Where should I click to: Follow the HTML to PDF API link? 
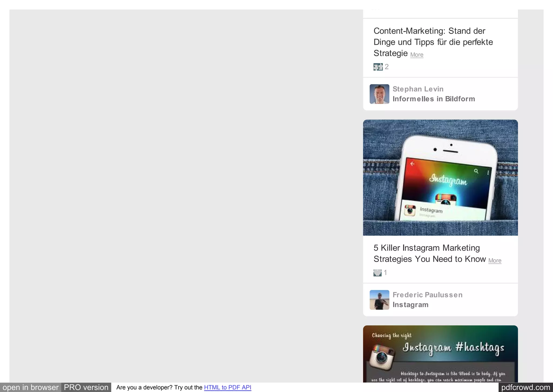pyautogui.click(x=227, y=387)
